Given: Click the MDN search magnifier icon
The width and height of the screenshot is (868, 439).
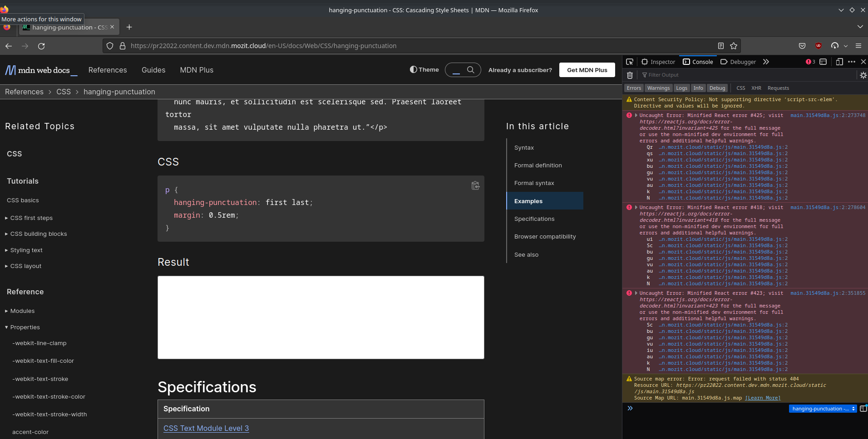Looking at the screenshot, I should (x=471, y=70).
